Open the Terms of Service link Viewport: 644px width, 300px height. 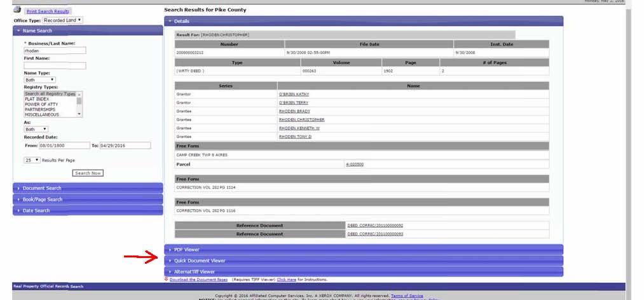coord(406,296)
